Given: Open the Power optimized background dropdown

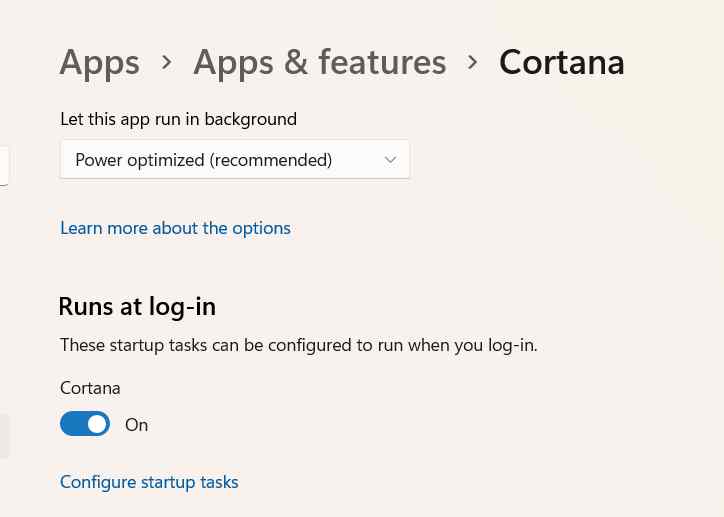Looking at the screenshot, I should (x=235, y=160).
